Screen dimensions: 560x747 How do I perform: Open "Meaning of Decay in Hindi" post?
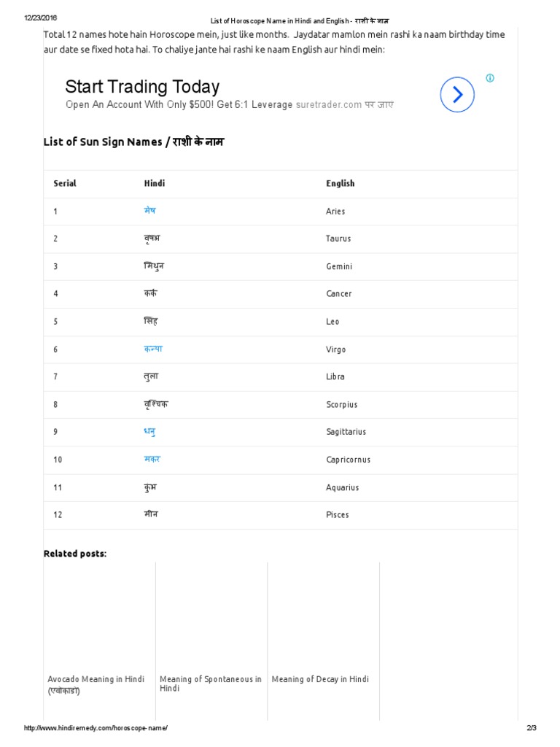coord(320,679)
